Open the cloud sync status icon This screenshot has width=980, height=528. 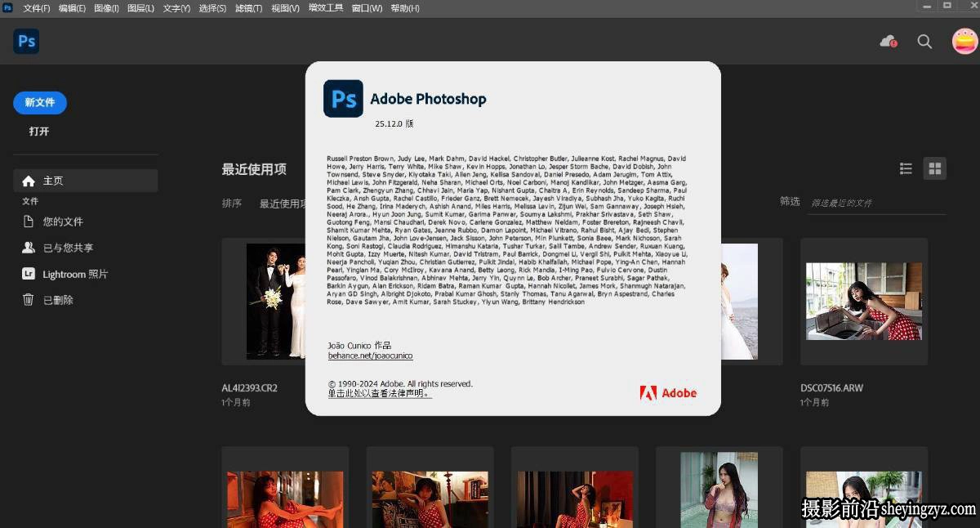point(888,41)
